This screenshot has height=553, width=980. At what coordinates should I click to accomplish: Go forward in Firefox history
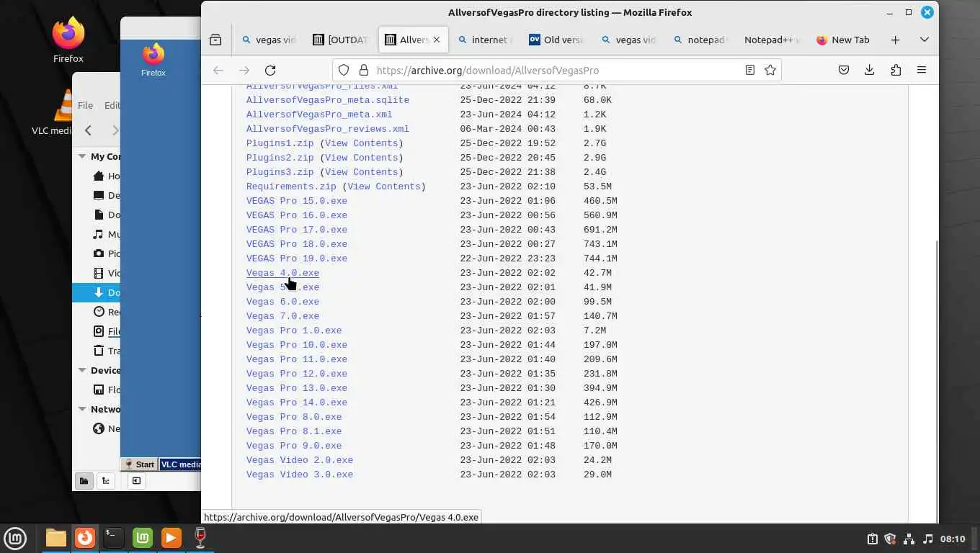point(244,70)
